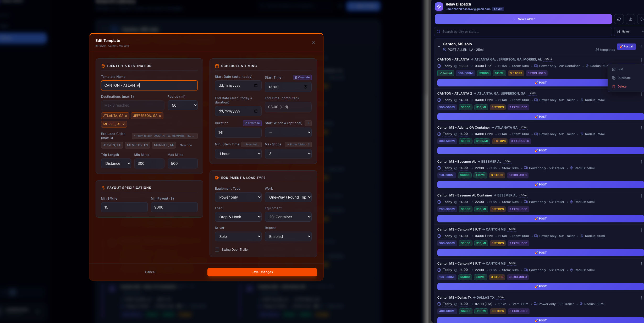Viewport: 644px width, 323px height.
Task: Click the clock icon in Start Time field
Action: (x=305, y=87)
